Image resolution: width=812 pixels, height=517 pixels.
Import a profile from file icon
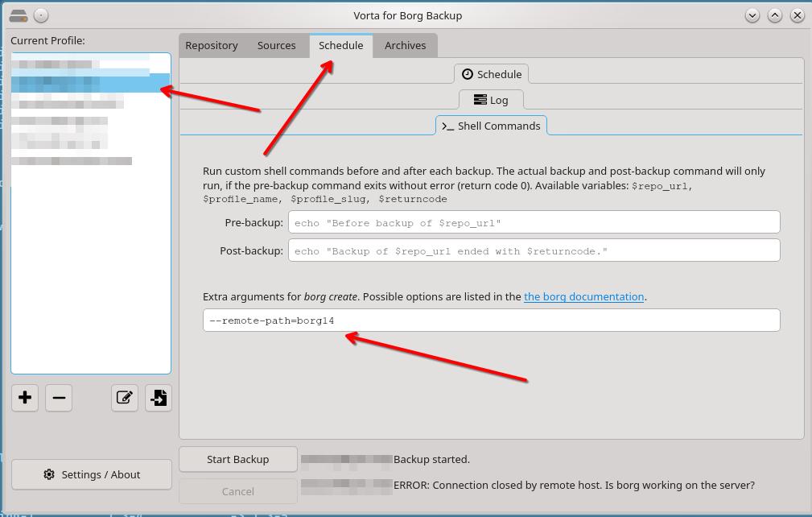tap(158, 398)
